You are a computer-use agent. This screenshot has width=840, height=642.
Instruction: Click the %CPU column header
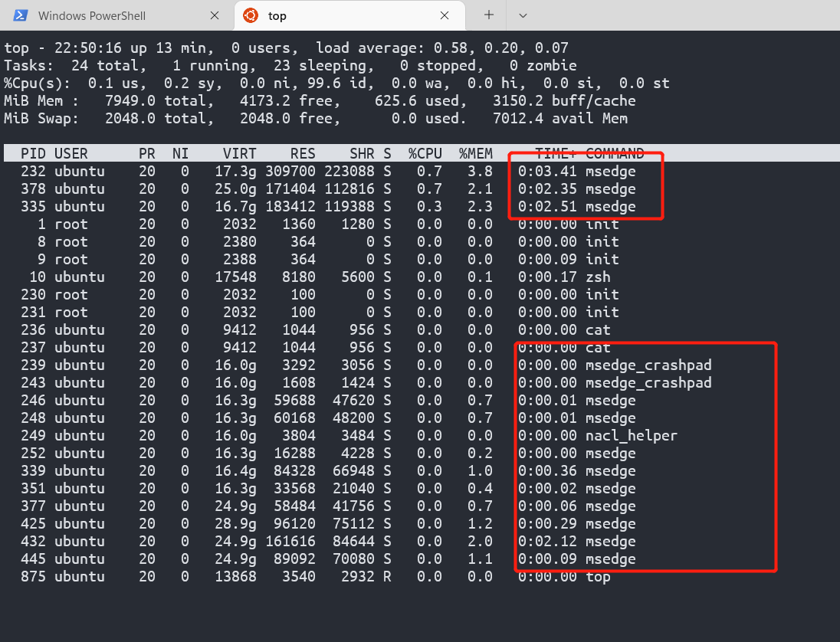[425, 153]
